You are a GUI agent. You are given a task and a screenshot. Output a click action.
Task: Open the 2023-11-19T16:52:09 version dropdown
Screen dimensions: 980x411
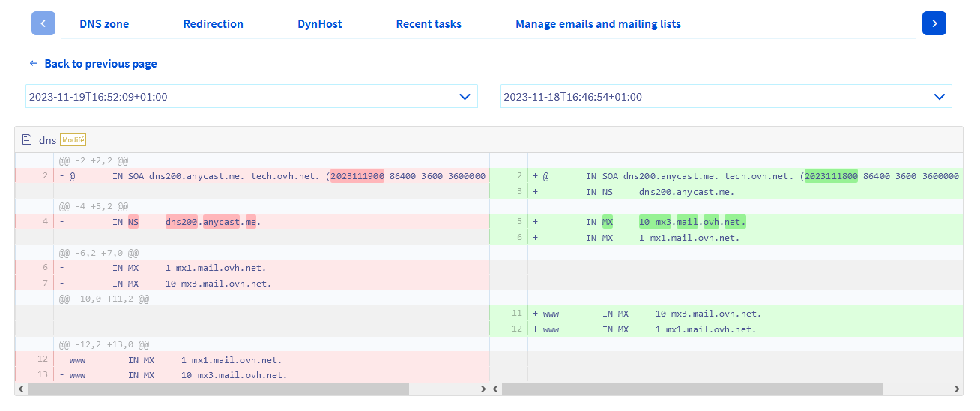tap(252, 96)
